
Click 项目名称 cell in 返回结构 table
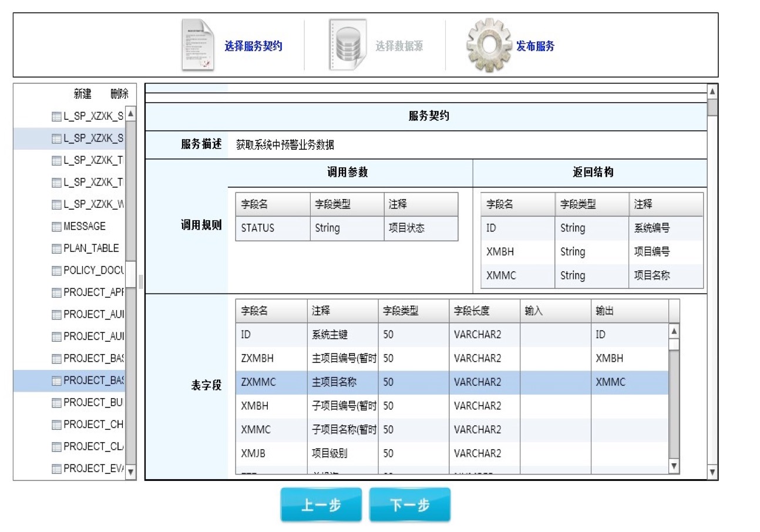[666, 275]
